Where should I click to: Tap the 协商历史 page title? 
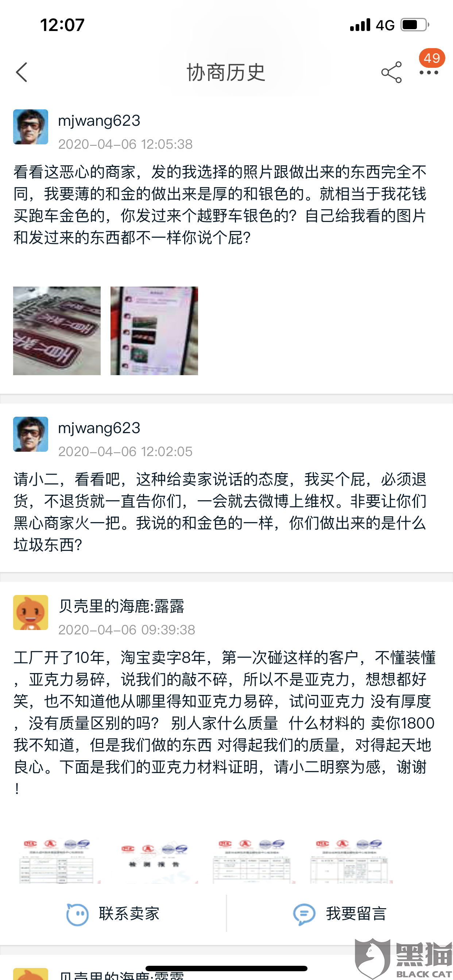[226, 72]
